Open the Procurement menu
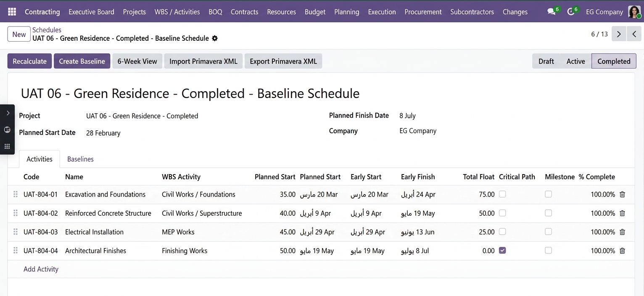The width and height of the screenshot is (644, 296). (423, 12)
